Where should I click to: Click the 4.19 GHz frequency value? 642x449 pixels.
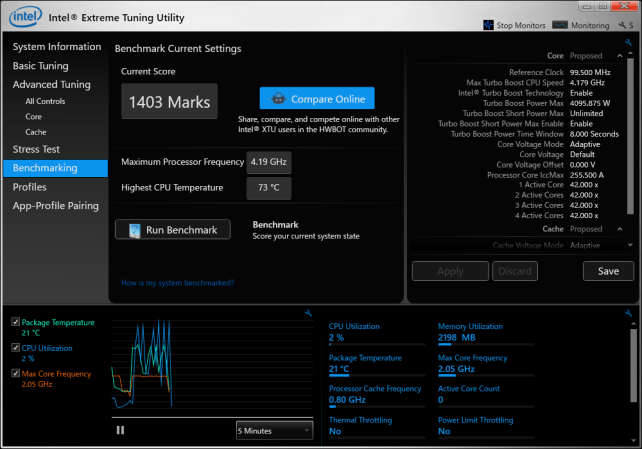pos(269,162)
